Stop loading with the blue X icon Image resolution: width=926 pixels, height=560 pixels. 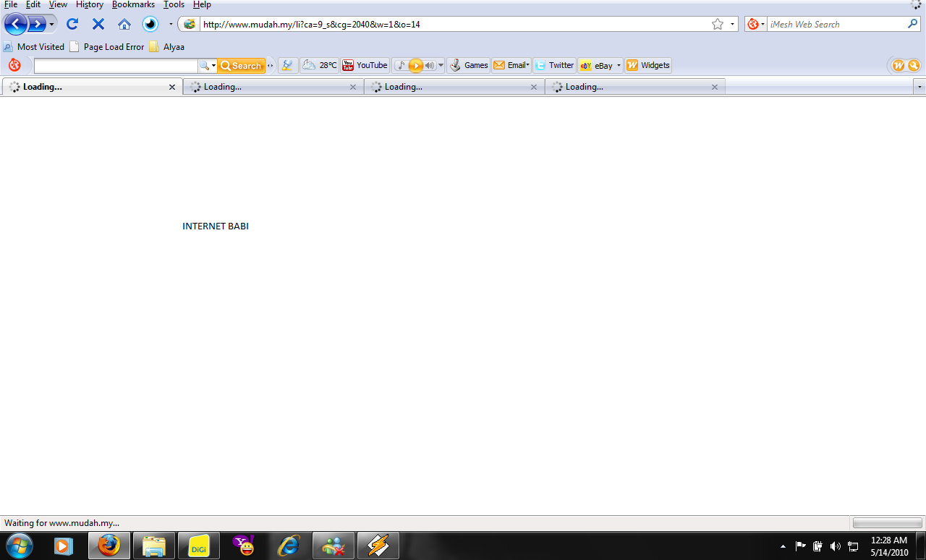[98, 24]
